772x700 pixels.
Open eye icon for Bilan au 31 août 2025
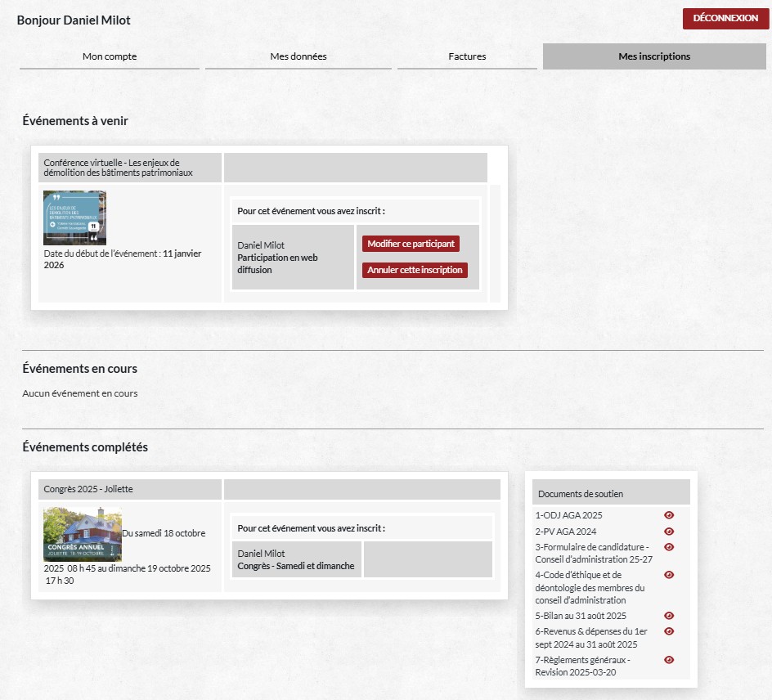[669, 616]
